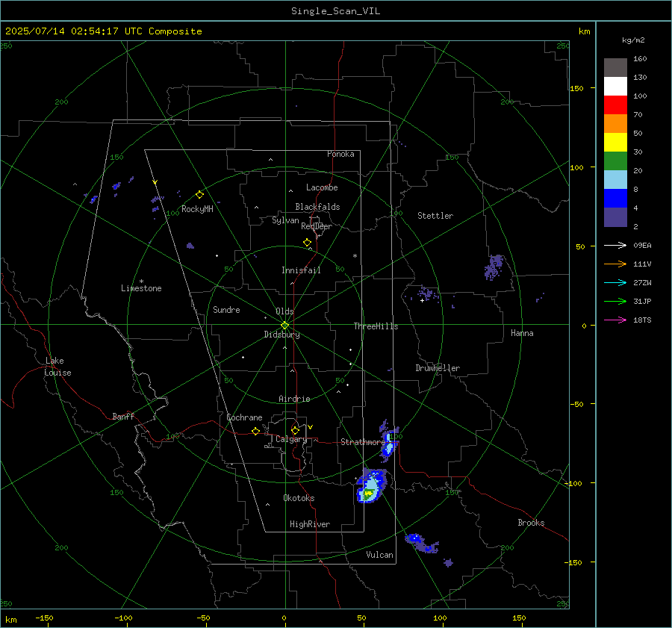
Task: Click the purple echo patch north of Hanna
Action: [x=494, y=267]
